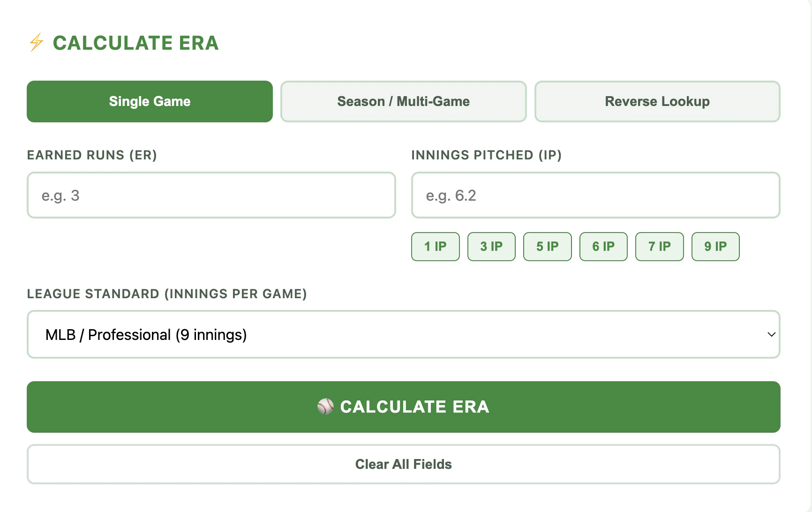
Task: Pick the 6 IP shortcut button
Action: [x=603, y=246]
